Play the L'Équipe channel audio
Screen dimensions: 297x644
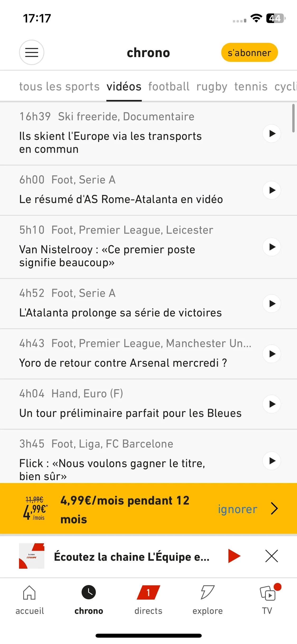[234, 556]
